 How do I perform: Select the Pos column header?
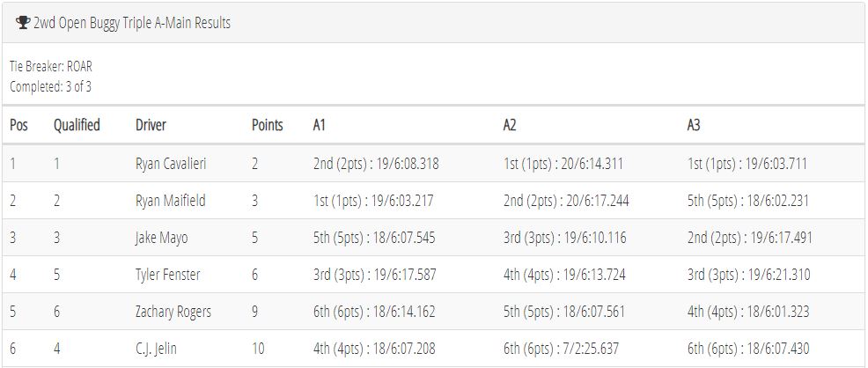pos(18,125)
